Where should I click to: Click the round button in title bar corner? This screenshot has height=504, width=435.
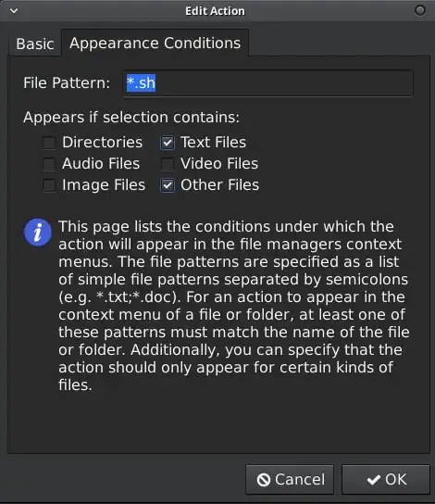pos(420,10)
